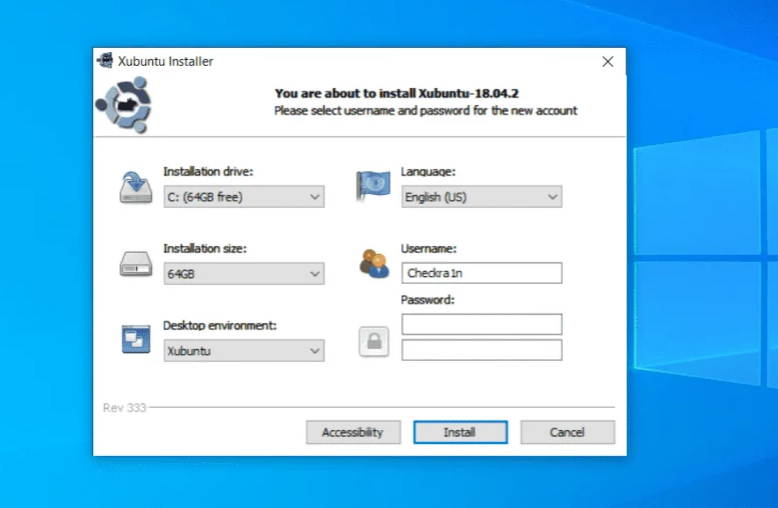The width and height of the screenshot is (778, 508).
Task: Click the installation size hard disk icon
Action: point(135,263)
